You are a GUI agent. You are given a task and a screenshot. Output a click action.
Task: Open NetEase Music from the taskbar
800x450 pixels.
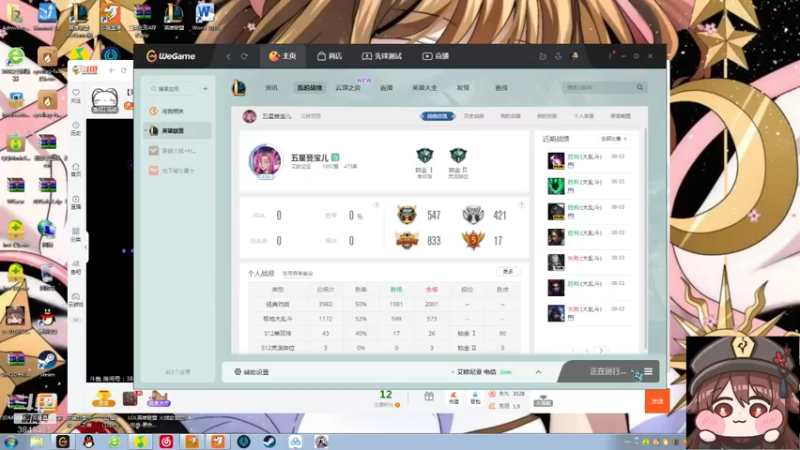166,441
